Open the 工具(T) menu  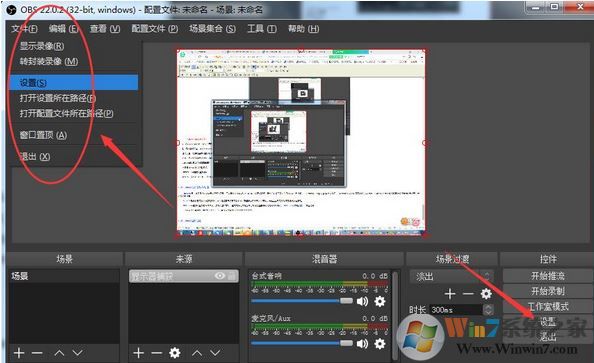pyautogui.click(x=262, y=29)
